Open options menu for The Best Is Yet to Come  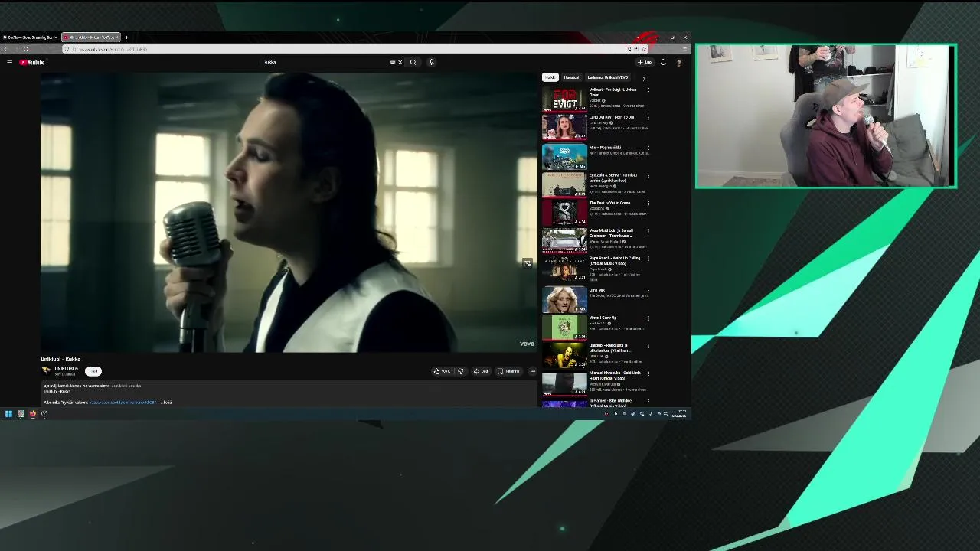point(648,204)
